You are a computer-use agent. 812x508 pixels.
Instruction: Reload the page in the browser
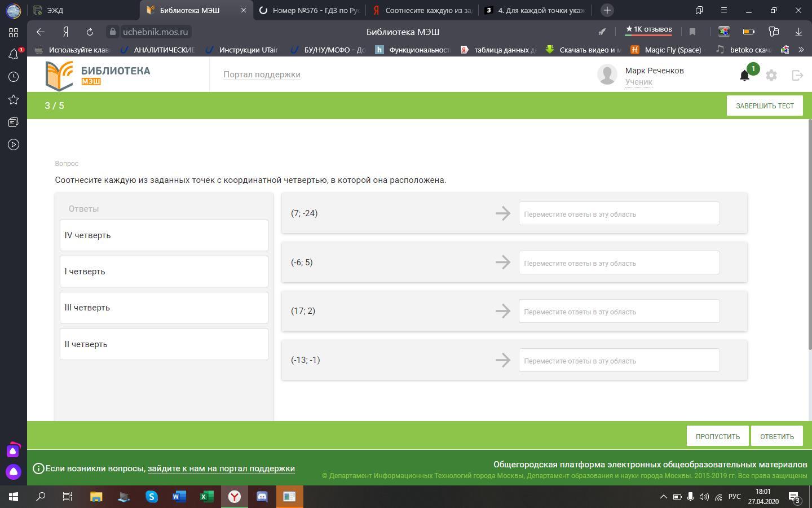(90, 32)
